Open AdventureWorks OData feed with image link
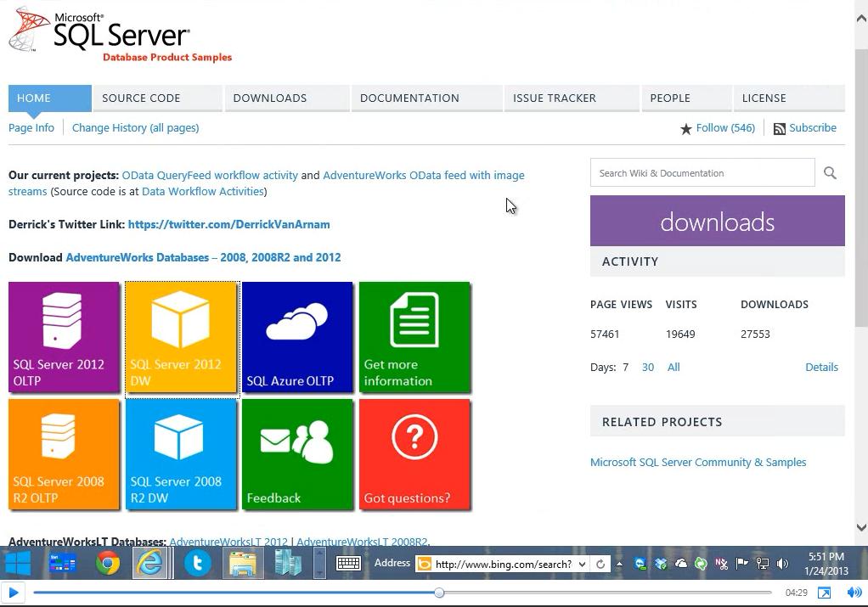 pyautogui.click(x=424, y=176)
